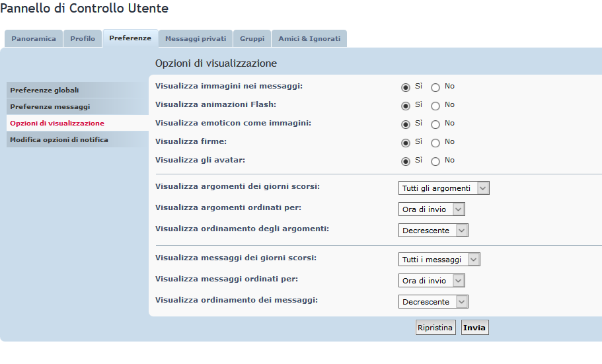Select Sì for Visualizza firme
Viewport: 602px width, 364px height.
click(406, 143)
